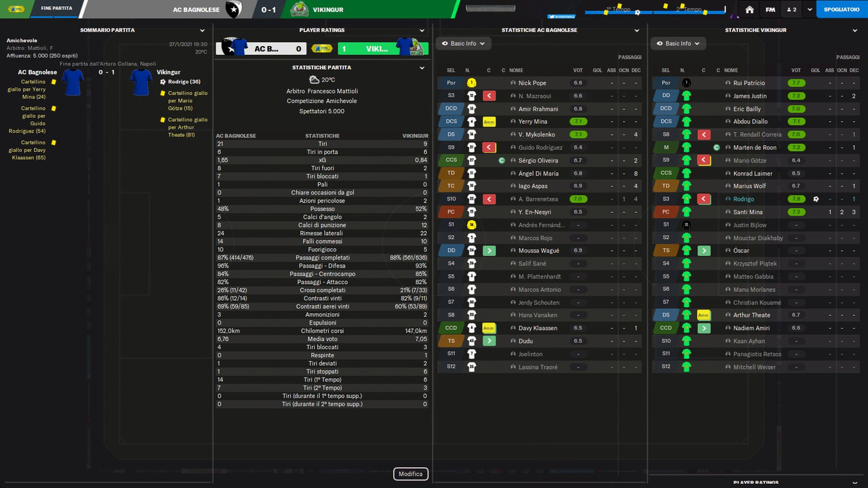This screenshot has width=868, height=488.
Task: Select the Fine Partita tab
Action: coord(56,9)
